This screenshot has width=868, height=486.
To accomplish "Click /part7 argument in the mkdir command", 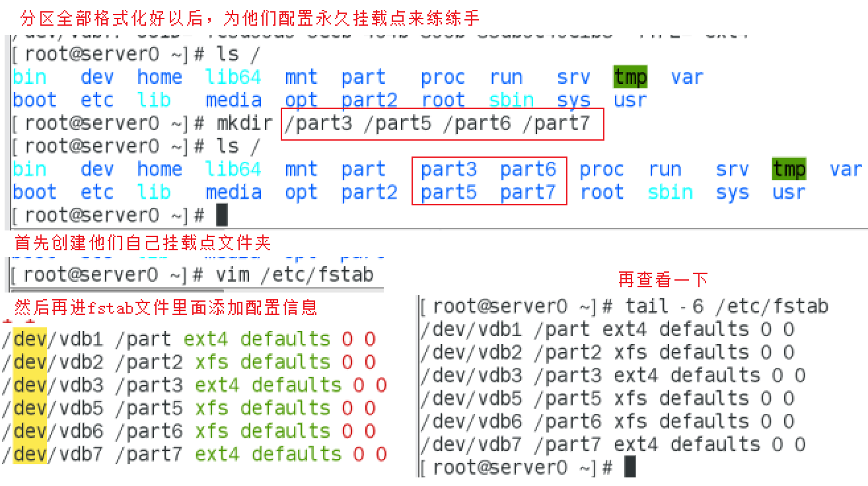I will (x=556, y=124).
